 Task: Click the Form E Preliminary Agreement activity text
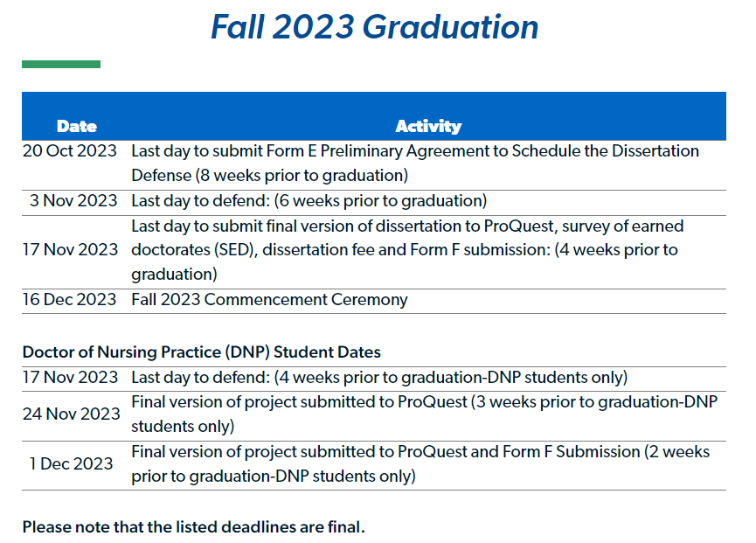tap(415, 163)
